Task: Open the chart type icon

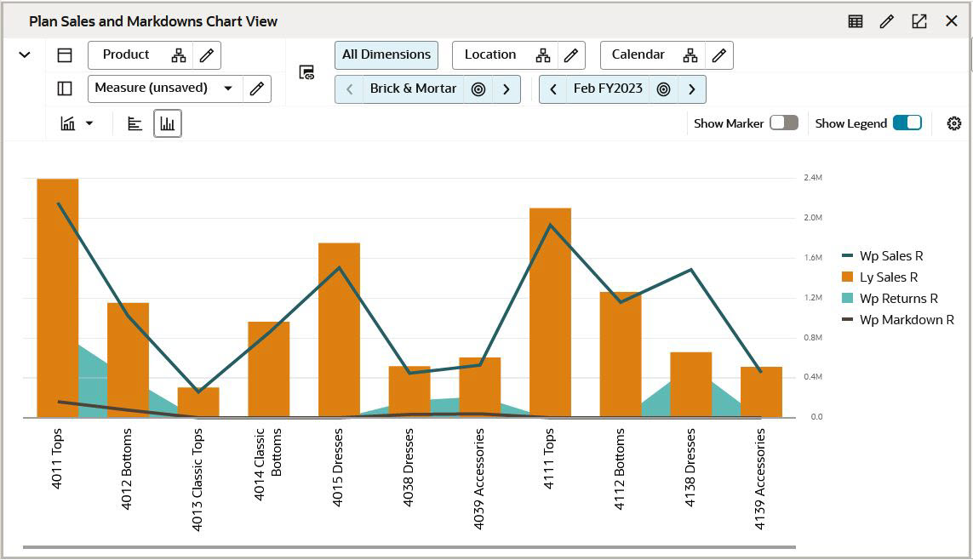Action: pyautogui.click(x=67, y=123)
